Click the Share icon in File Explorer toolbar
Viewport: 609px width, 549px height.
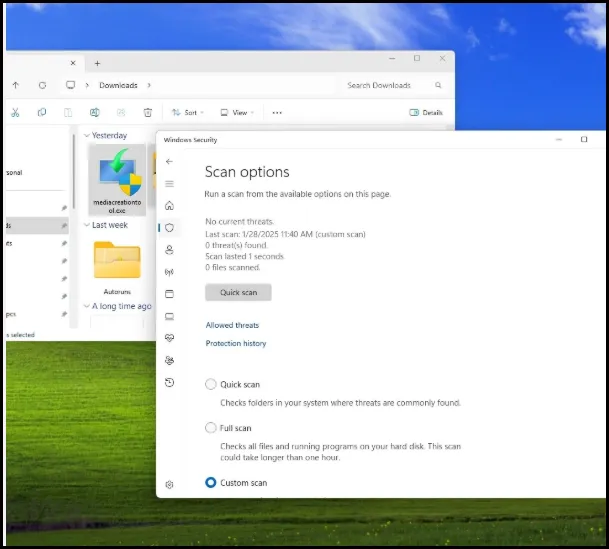[x=121, y=113]
